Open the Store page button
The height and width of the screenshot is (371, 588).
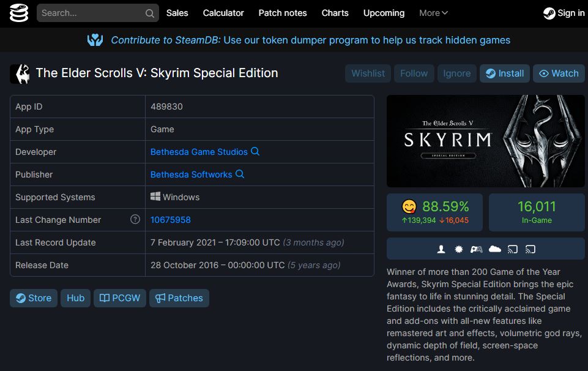click(x=34, y=298)
